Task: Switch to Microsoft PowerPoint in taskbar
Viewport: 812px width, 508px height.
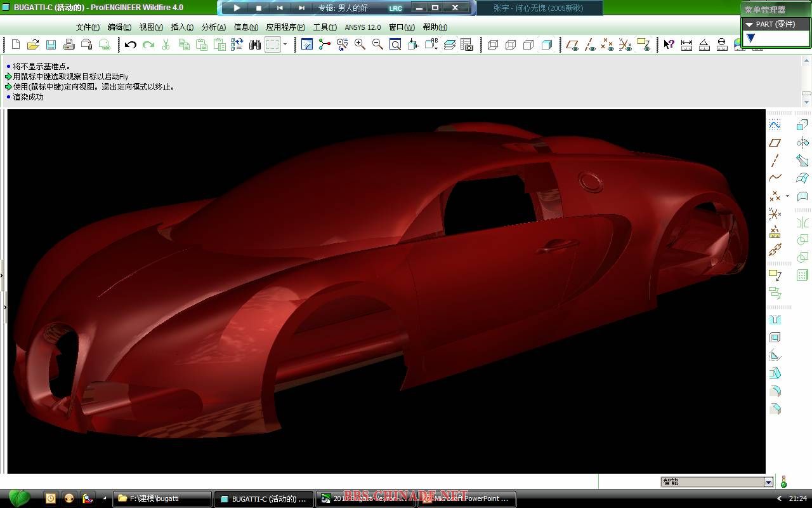Action: click(466, 499)
